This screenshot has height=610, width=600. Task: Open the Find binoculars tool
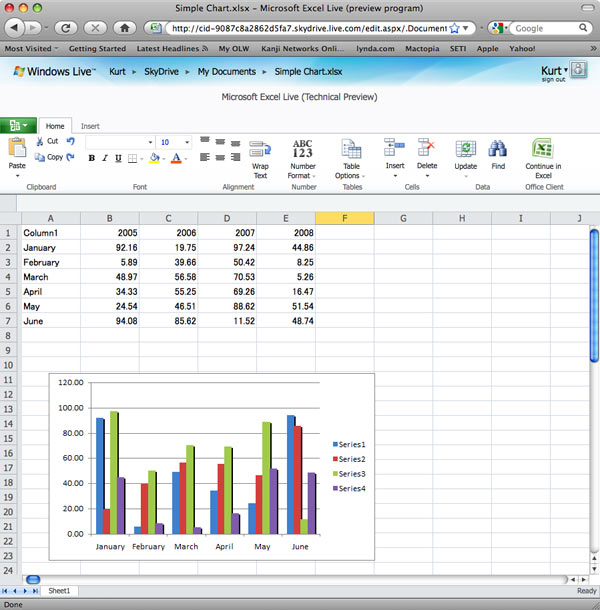[x=497, y=149]
